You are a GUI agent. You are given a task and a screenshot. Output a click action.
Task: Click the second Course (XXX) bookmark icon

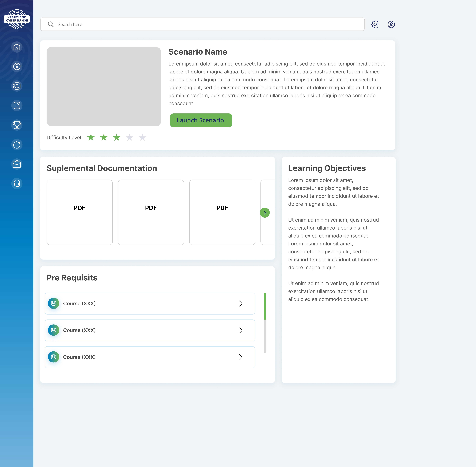(53, 330)
